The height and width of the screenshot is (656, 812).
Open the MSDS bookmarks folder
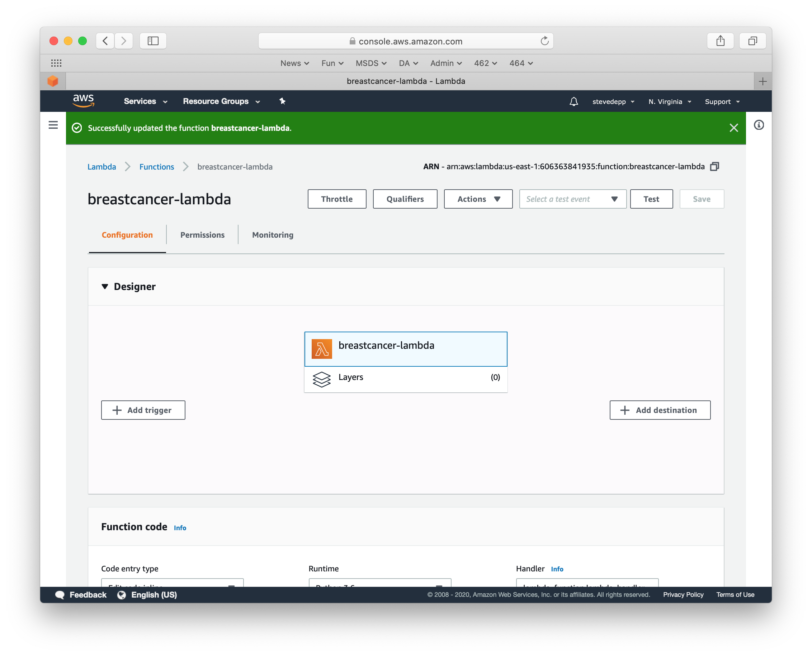tap(371, 63)
